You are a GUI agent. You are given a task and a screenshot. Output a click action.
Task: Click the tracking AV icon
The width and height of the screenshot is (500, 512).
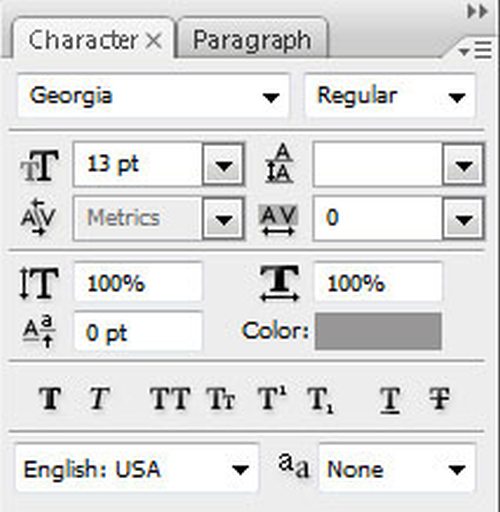[x=278, y=220]
